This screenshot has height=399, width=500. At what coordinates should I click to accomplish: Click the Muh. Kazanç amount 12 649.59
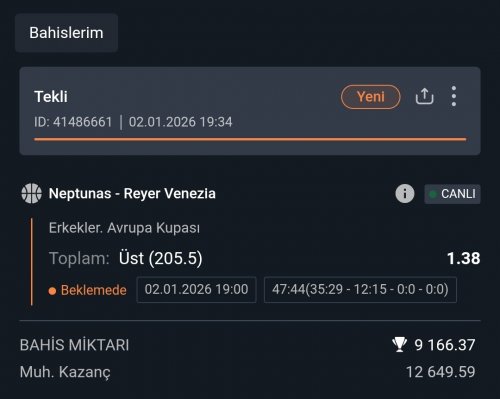click(x=440, y=372)
